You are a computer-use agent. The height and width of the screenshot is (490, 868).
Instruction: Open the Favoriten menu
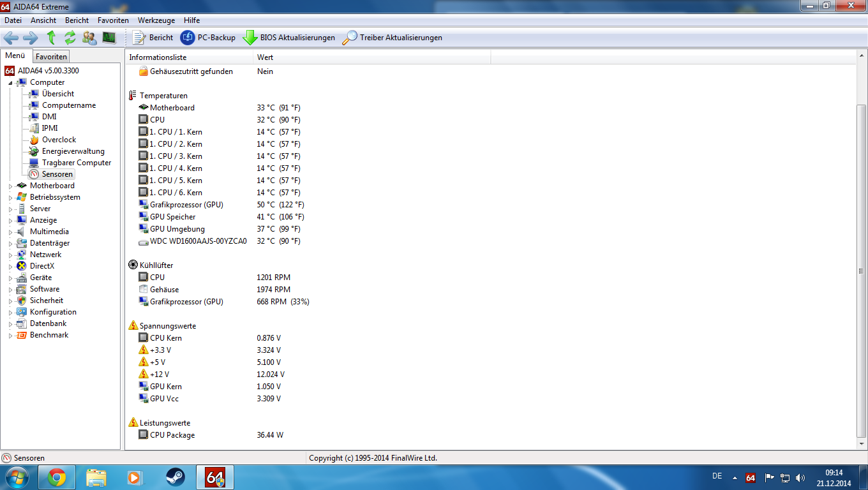(113, 20)
